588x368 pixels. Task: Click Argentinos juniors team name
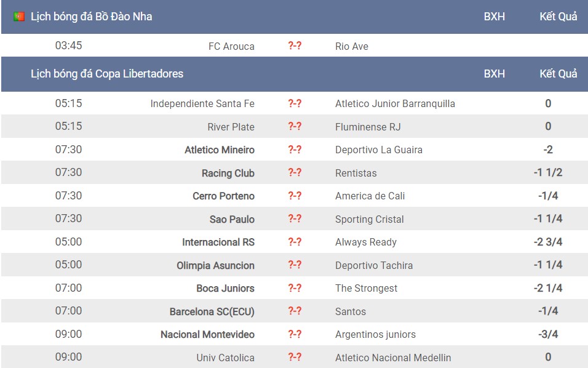[375, 334]
